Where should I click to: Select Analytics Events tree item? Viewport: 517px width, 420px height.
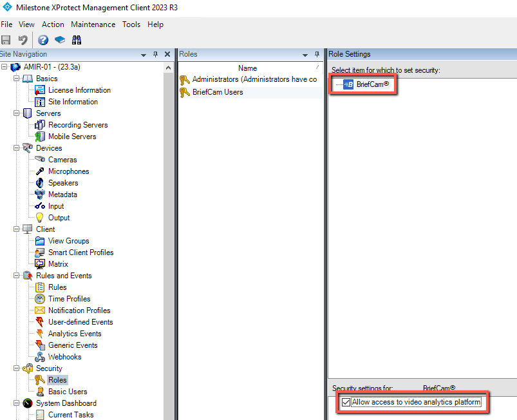[x=75, y=334]
